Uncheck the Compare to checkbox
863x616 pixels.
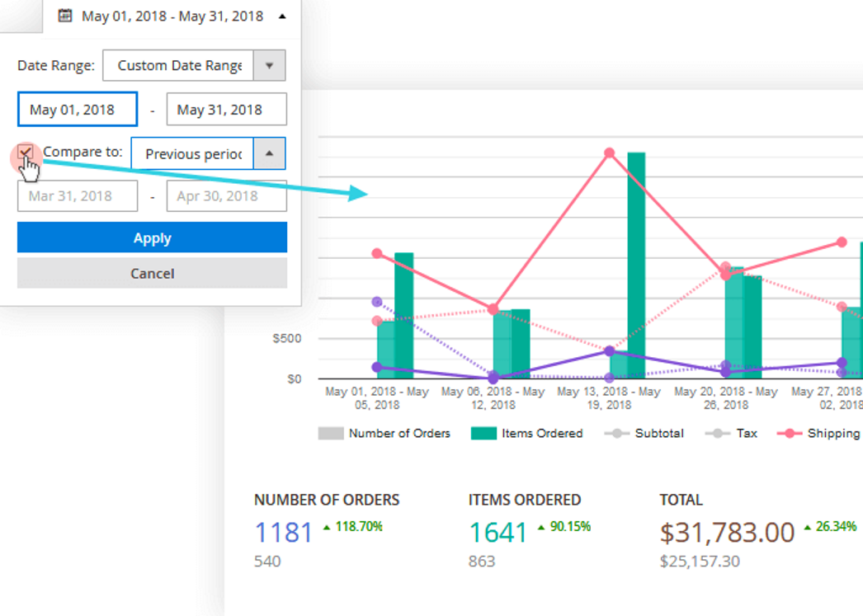pos(26,153)
